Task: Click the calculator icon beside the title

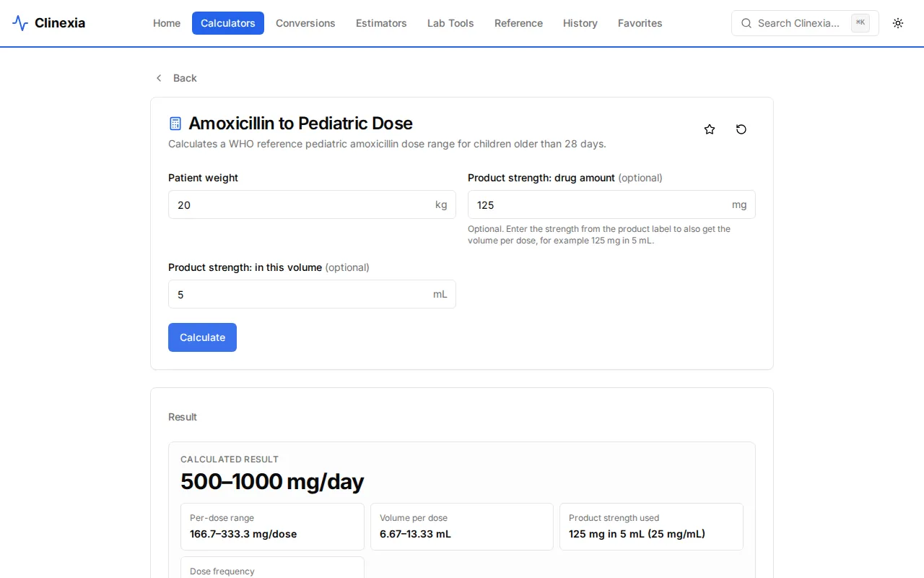Action: pos(175,124)
